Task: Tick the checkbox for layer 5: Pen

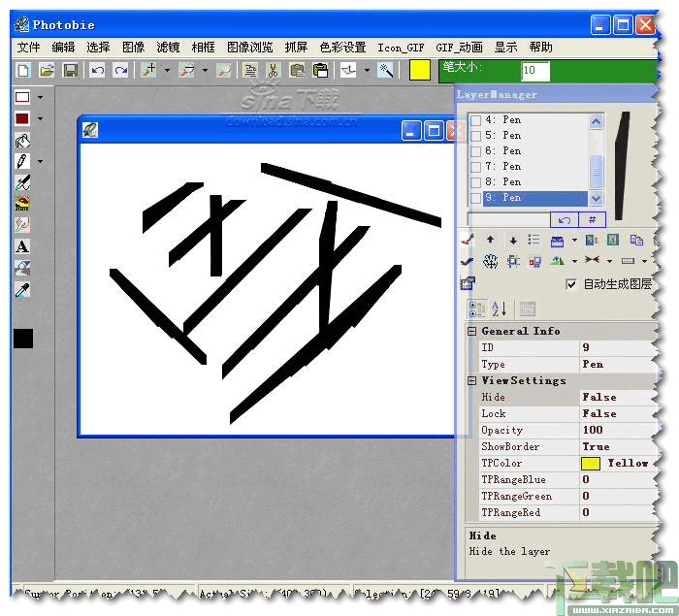Action: [x=475, y=136]
